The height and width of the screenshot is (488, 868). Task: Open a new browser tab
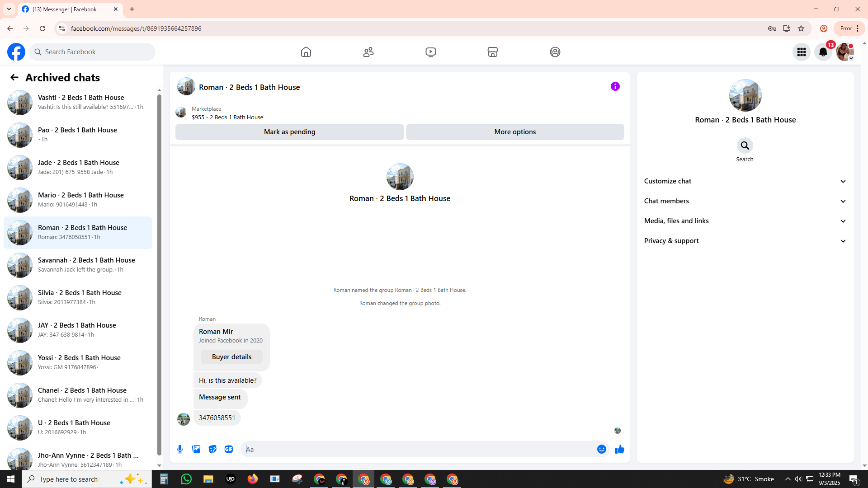(x=132, y=9)
